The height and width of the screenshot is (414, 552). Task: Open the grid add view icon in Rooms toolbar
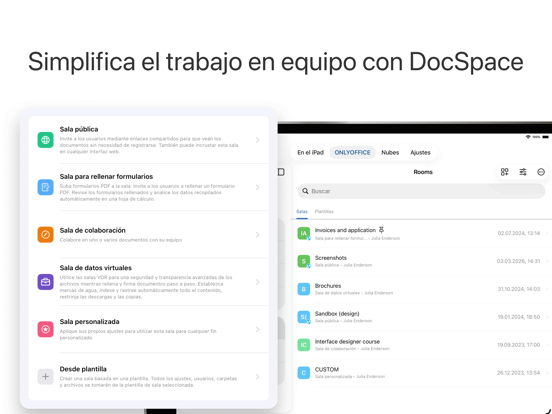(504, 172)
